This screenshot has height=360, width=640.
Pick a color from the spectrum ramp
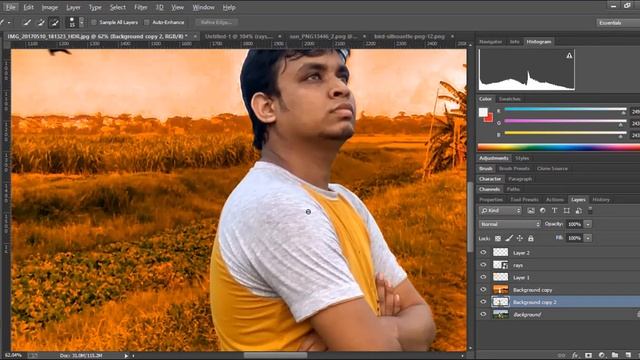559,147
